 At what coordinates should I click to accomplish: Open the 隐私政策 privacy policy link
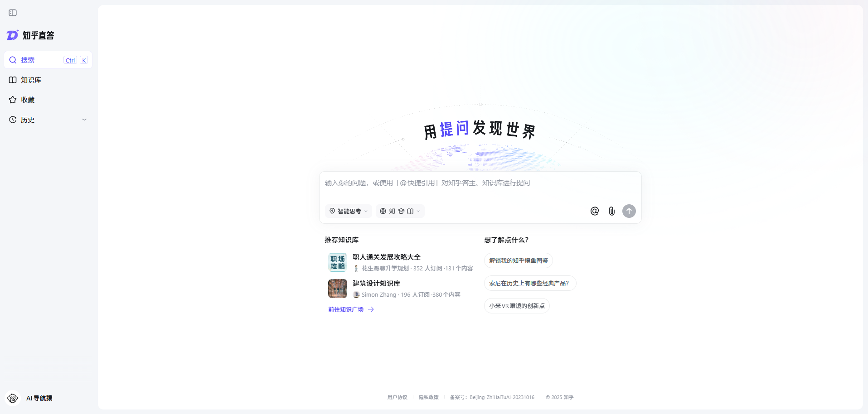(x=428, y=397)
